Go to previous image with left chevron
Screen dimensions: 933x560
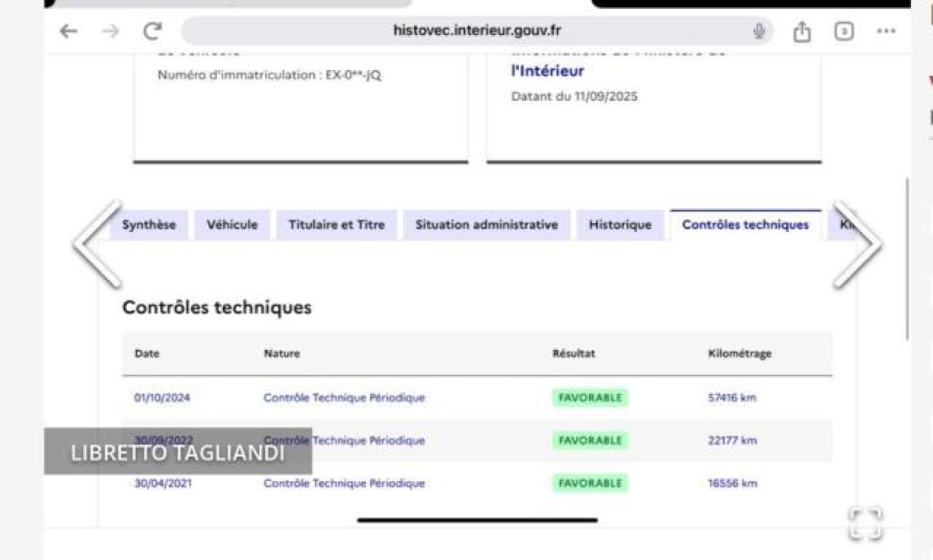click(96, 245)
